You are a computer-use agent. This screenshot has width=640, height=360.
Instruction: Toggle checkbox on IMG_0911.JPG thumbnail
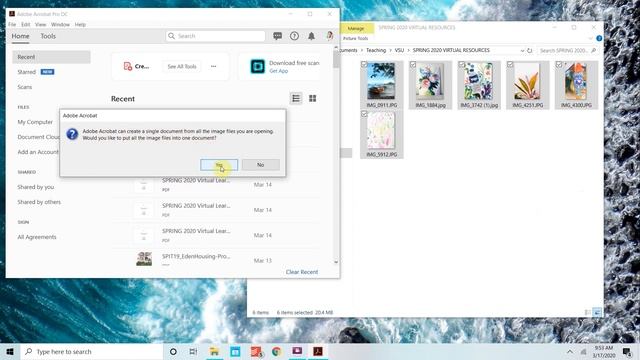tap(364, 64)
